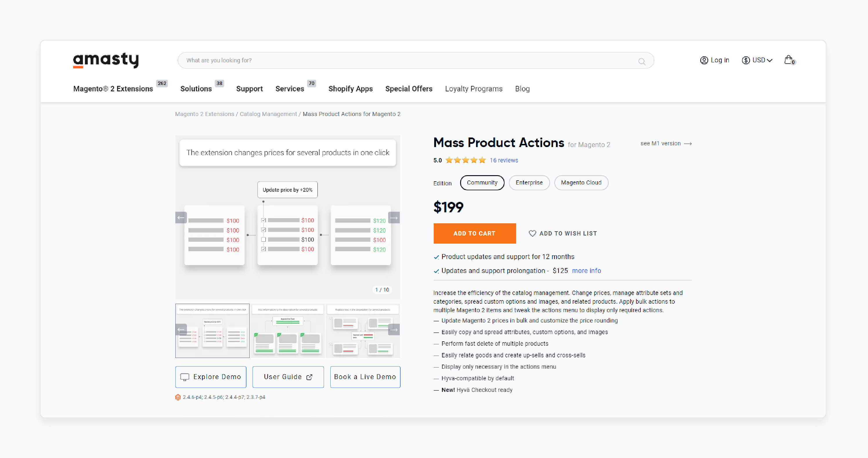Screen dimensions: 868x458
Task: Click the product thumbnail image 1 of 10
Action: click(213, 330)
